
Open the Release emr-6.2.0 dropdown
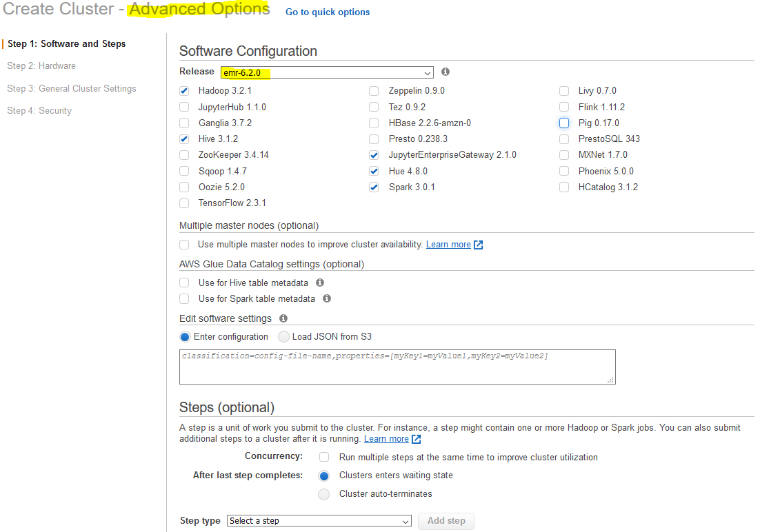327,72
